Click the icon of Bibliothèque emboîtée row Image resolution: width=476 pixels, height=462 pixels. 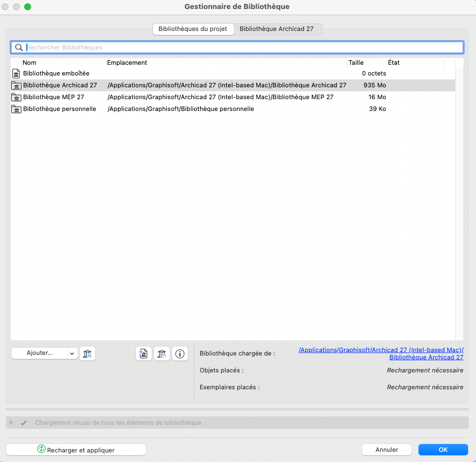(16, 73)
